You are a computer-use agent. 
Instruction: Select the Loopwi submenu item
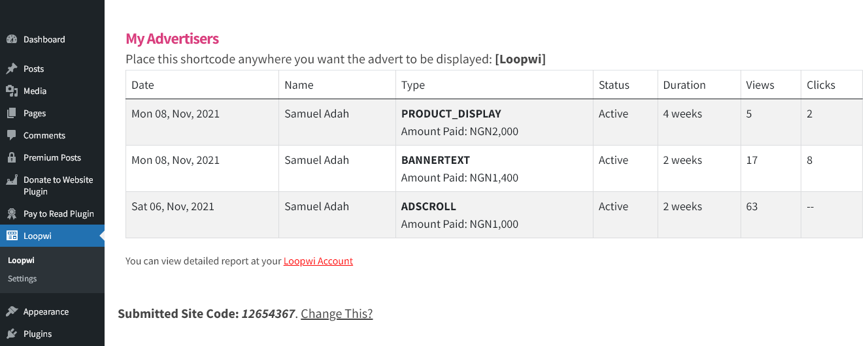(21, 260)
